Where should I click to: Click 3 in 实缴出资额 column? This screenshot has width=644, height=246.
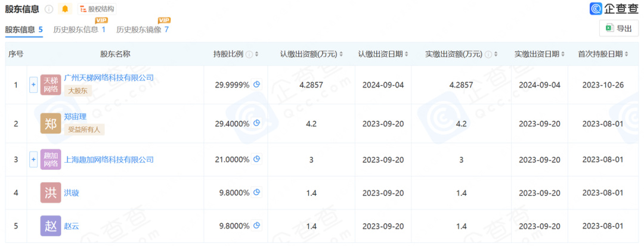pyautogui.click(x=461, y=160)
